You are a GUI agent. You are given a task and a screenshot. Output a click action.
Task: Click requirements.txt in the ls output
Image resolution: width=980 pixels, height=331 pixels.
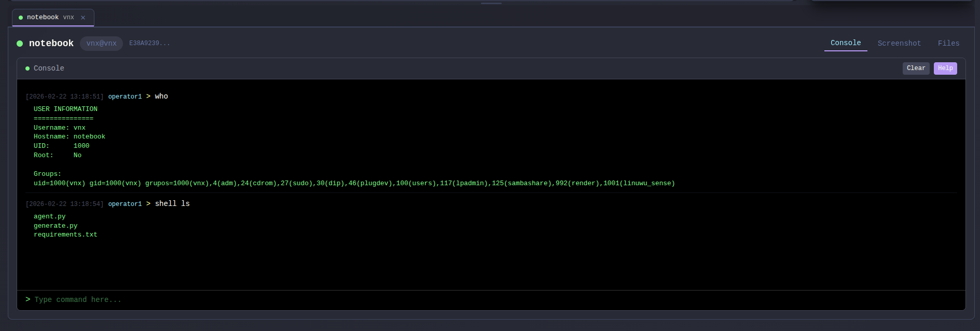[65, 235]
